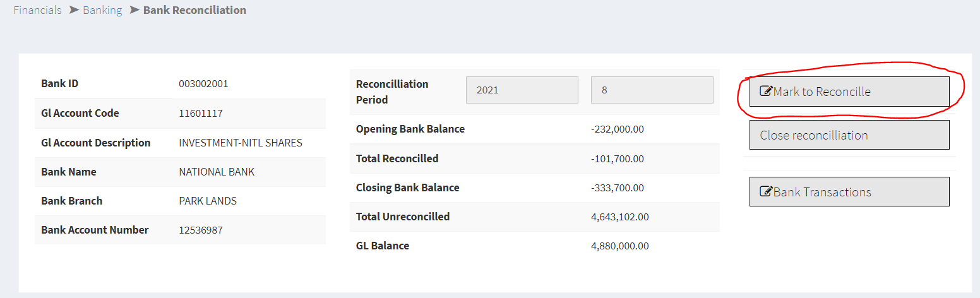
Task: Select the GL Balance amount 4,880,000.00
Action: pos(619,246)
